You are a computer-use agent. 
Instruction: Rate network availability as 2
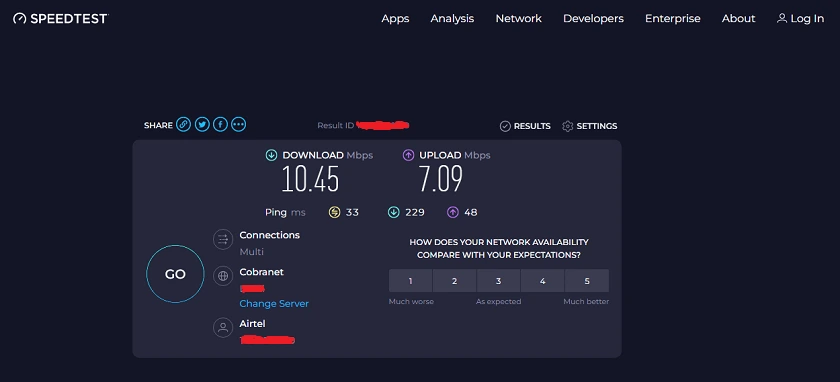454,281
